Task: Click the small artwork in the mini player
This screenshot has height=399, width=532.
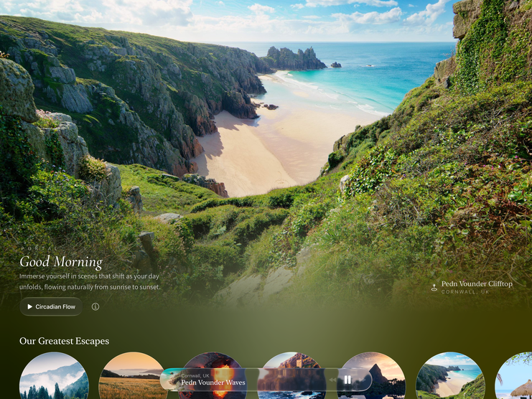Action: 169,380
